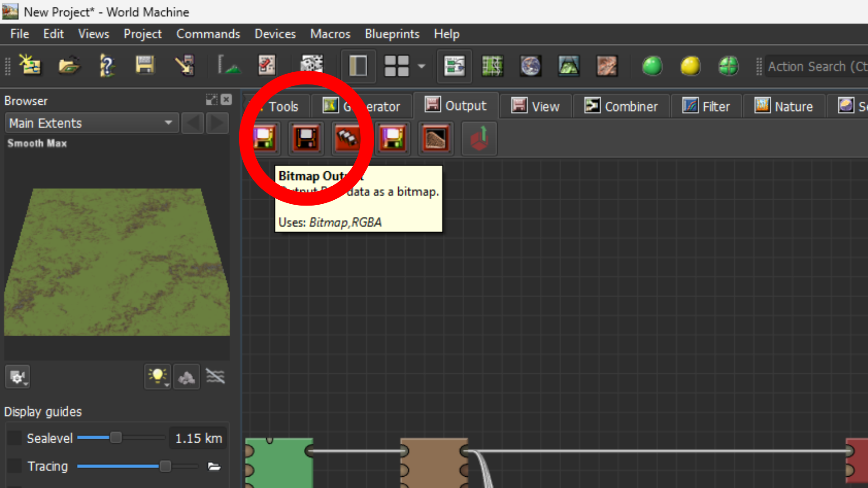Open an existing world file
Viewport: 868px width, 488px height.
(69, 66)
